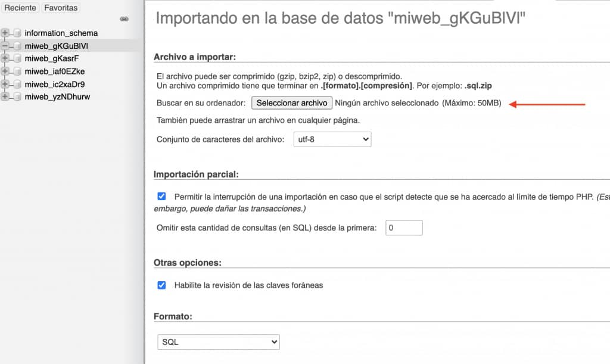610x364 pixels.
Task: Open the miweb_ic2xaDr9 database in sidebar
Action: (54, 84)
